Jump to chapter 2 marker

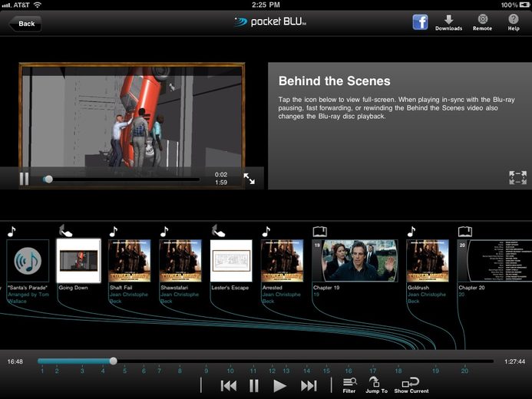point(57,371)
